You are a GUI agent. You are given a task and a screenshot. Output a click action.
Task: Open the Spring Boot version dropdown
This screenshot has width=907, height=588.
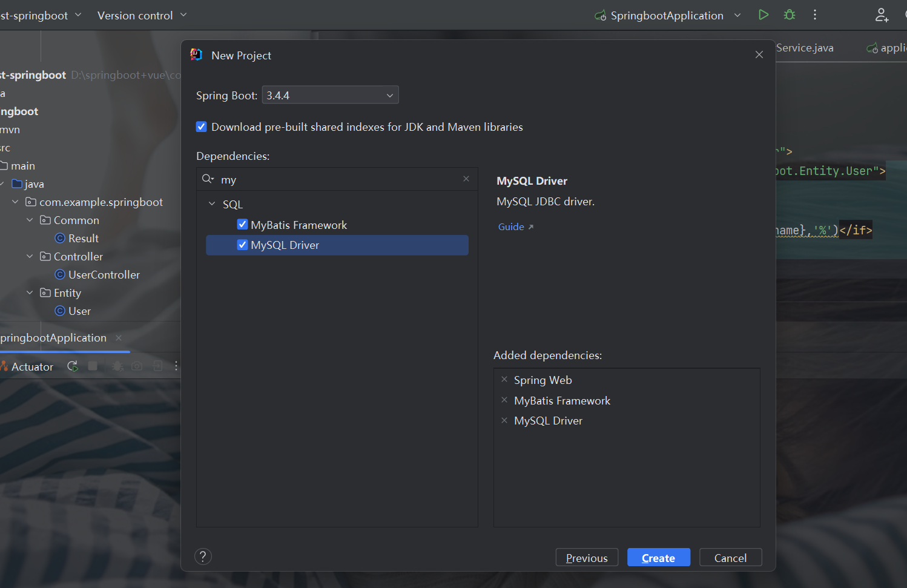330,95
